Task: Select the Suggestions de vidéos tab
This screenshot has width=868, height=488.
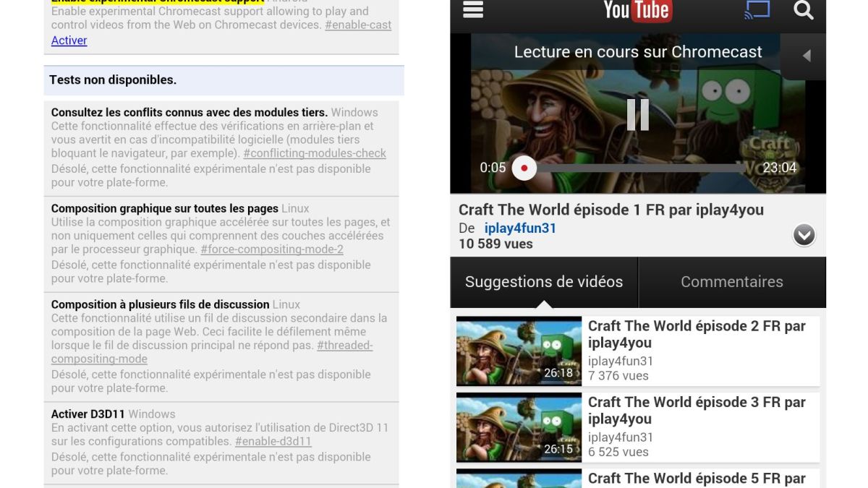Action: coord(544,282)
